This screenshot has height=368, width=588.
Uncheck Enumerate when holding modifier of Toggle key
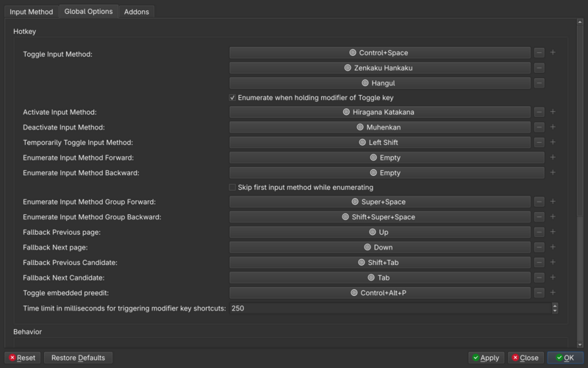232,98
